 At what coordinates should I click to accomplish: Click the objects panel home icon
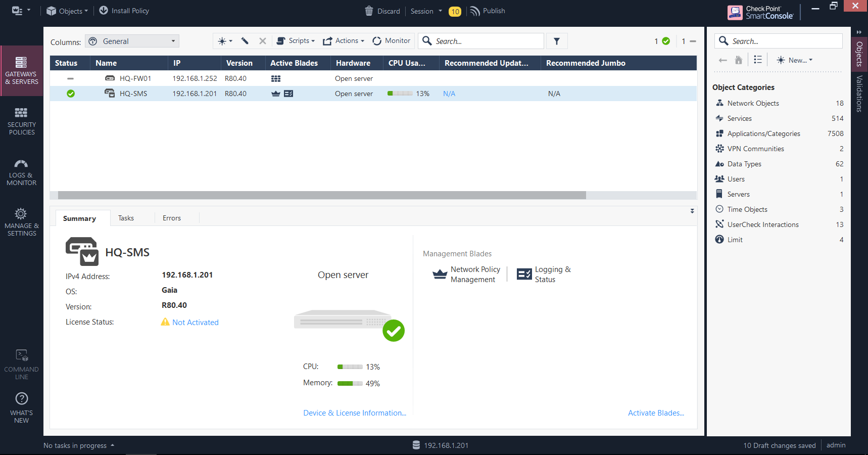(739, 60)
